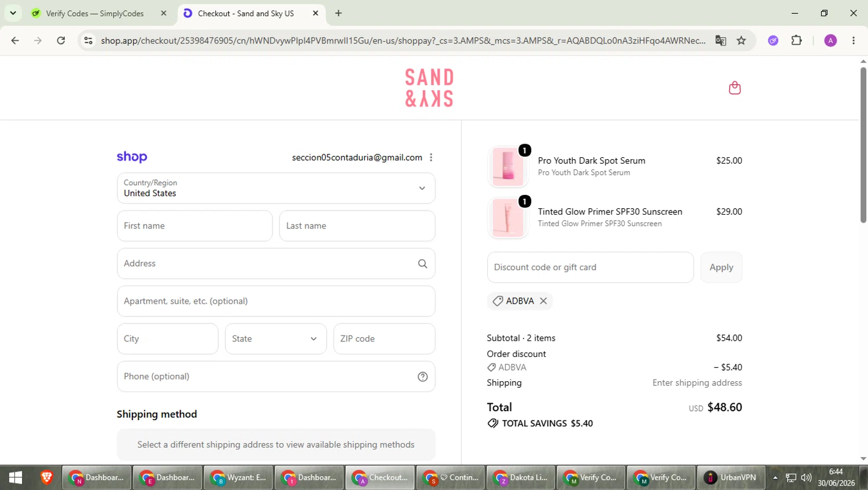
Task: Click the taskbar clock and date
Action: click(x=836, y=478)
